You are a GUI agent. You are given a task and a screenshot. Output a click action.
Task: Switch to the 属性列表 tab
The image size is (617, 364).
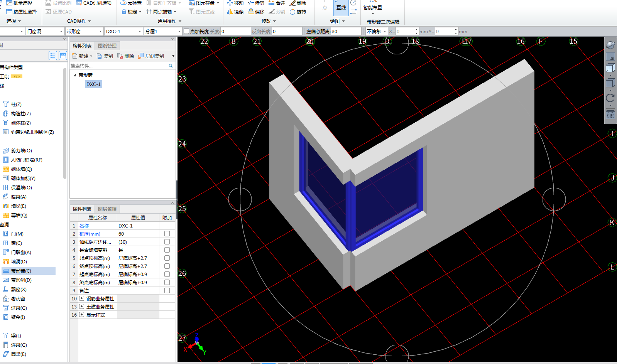coord(82,209)
